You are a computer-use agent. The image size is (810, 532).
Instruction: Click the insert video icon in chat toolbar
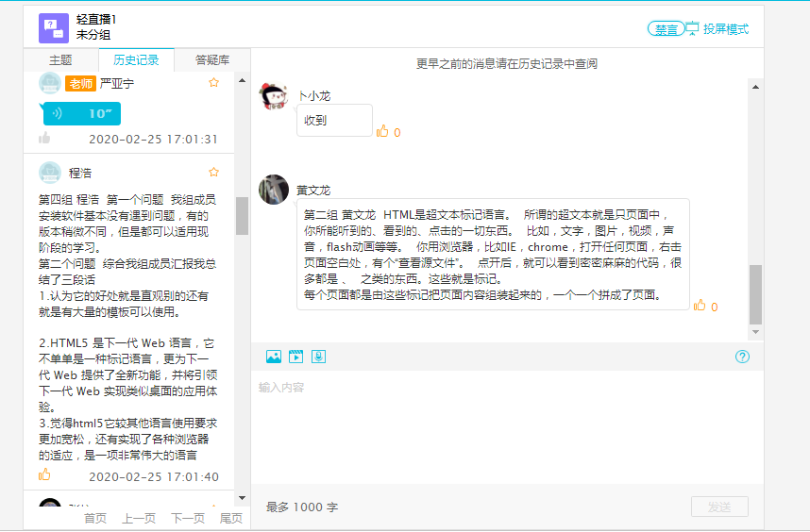296,357
